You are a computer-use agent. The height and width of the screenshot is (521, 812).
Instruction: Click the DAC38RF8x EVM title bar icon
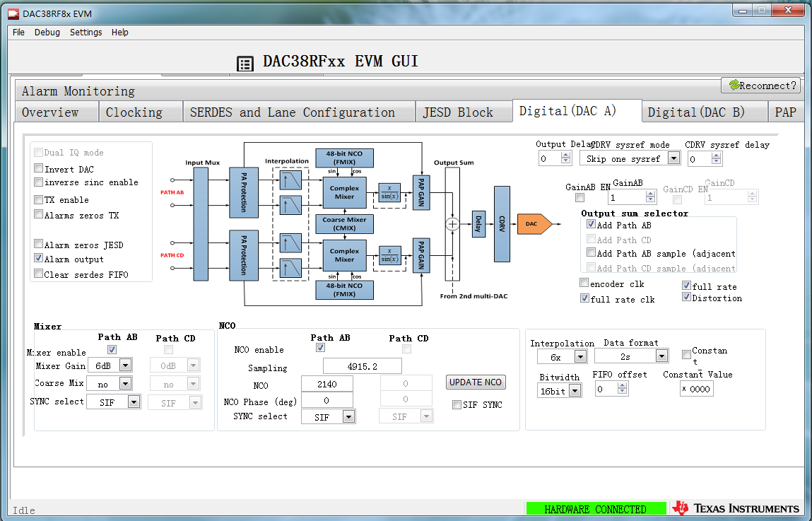13,14
